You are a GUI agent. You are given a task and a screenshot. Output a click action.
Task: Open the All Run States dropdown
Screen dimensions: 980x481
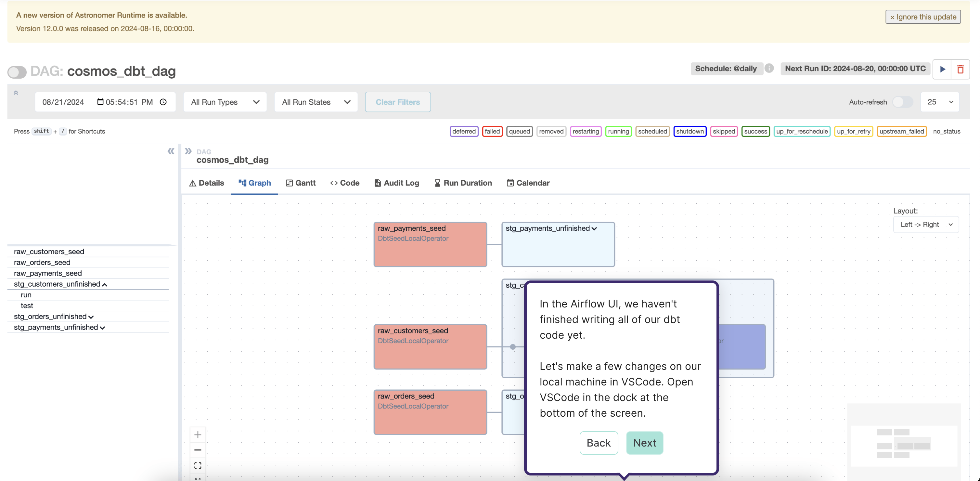[x=316, y=102]
